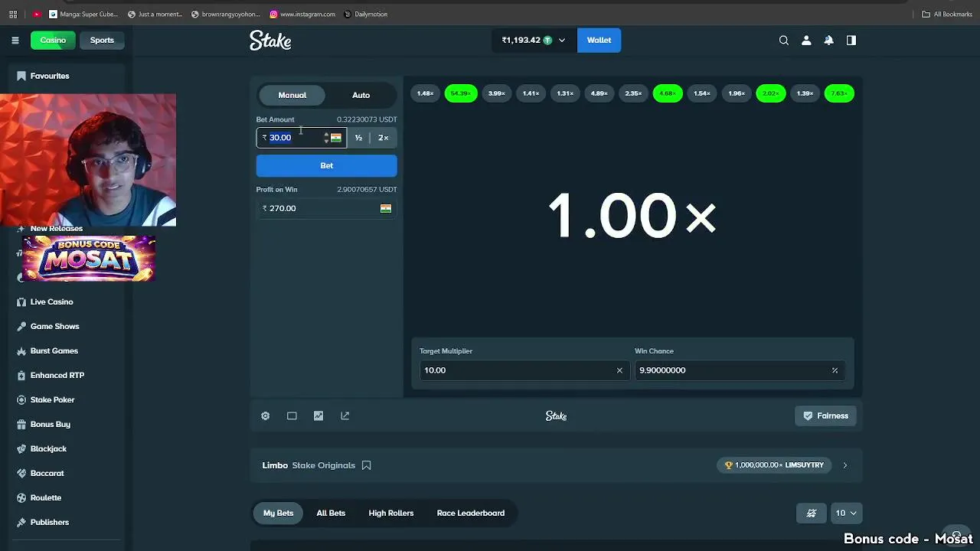
Task: Open game settings gear icon
Action: pyautogui.click(x=265, y=416)
